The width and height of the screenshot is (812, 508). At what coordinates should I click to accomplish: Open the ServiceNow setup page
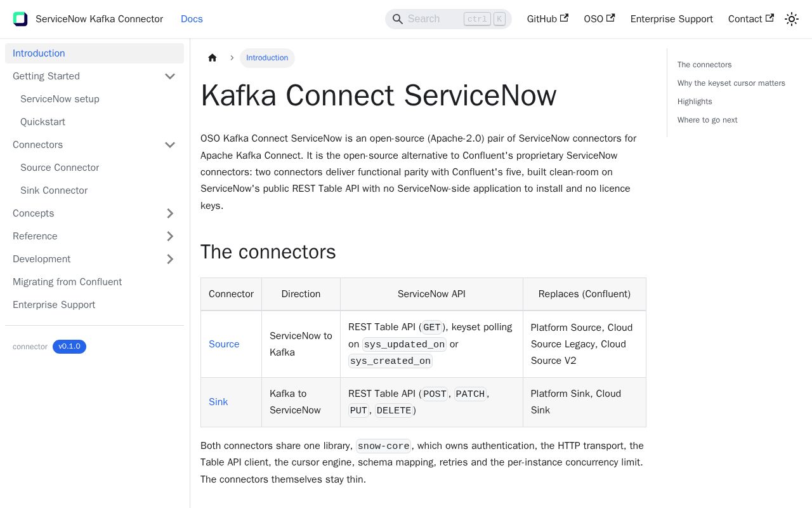tap(98, 99)
